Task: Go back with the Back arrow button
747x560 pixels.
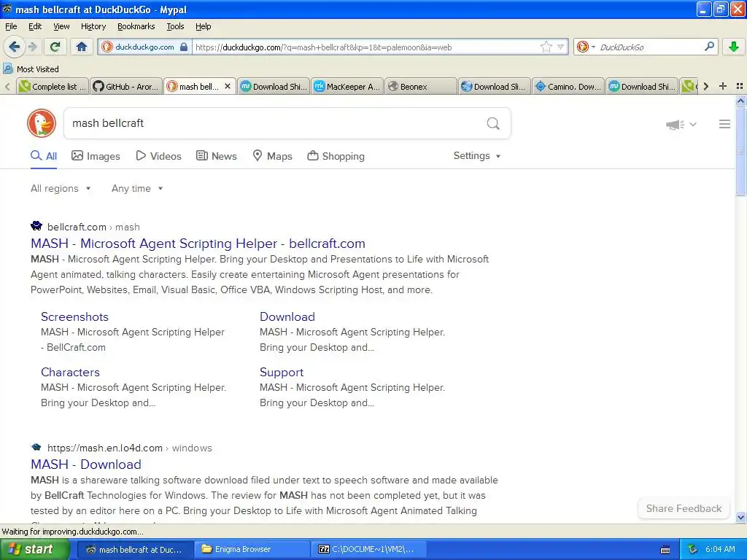Action: pos(14,47)
